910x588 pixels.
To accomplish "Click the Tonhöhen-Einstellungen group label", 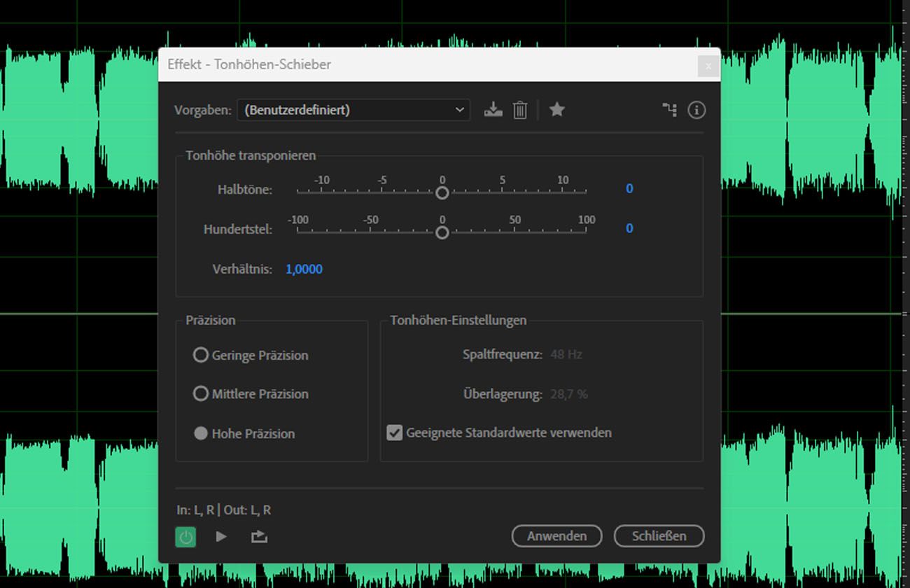I will point(458,320).
